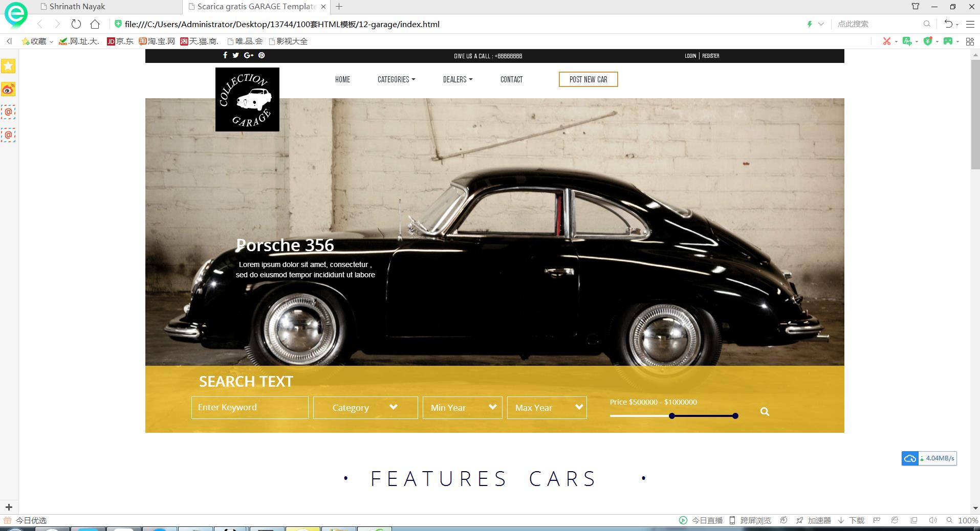Click the status bar volume icon
Image resolution: width=980 pixels, height=531 pixels.
932,520
